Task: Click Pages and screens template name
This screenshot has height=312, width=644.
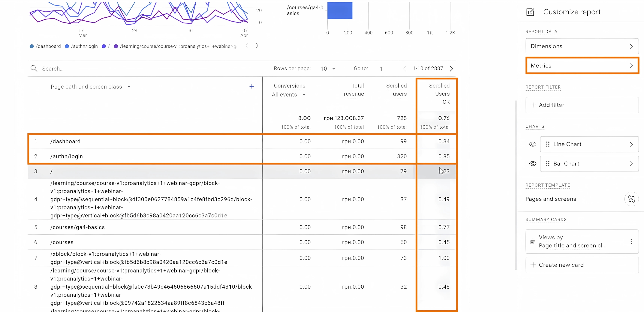Action: click(x=550, y=199)
